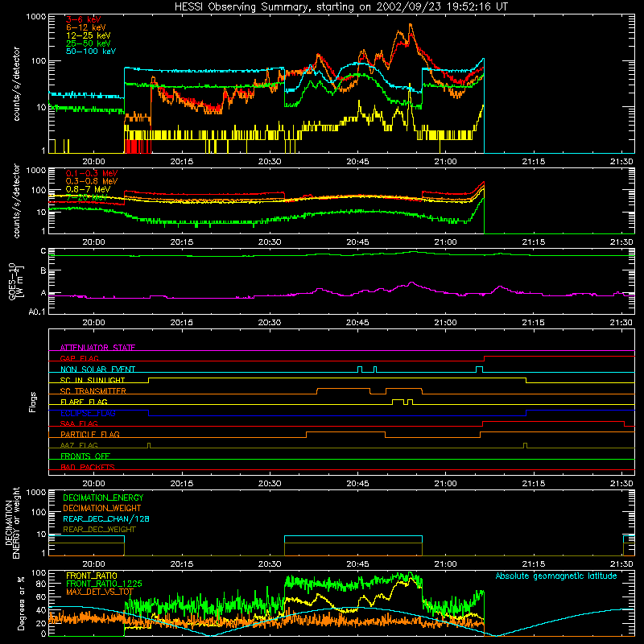Click the vertical Flags axis label
This screenshot has width=644, height=644.
pyautogui.click(x=33, y=402)
